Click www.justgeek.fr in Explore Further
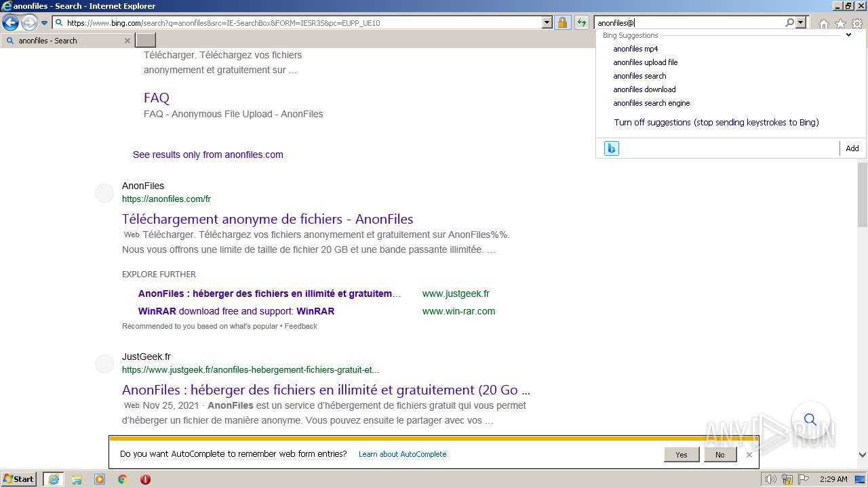The width and height of the screenshot is (868, 488). (456, 293)
